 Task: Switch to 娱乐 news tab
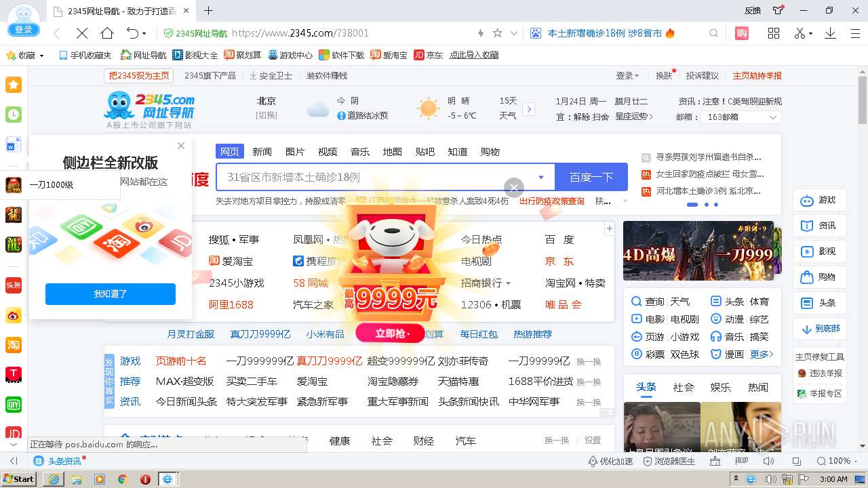tap(720, 387)
